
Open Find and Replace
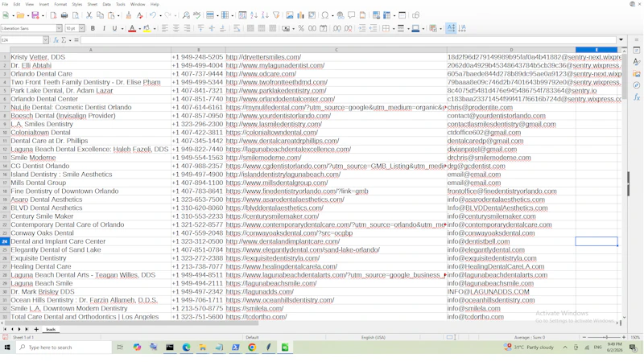(x=186, y=15)
